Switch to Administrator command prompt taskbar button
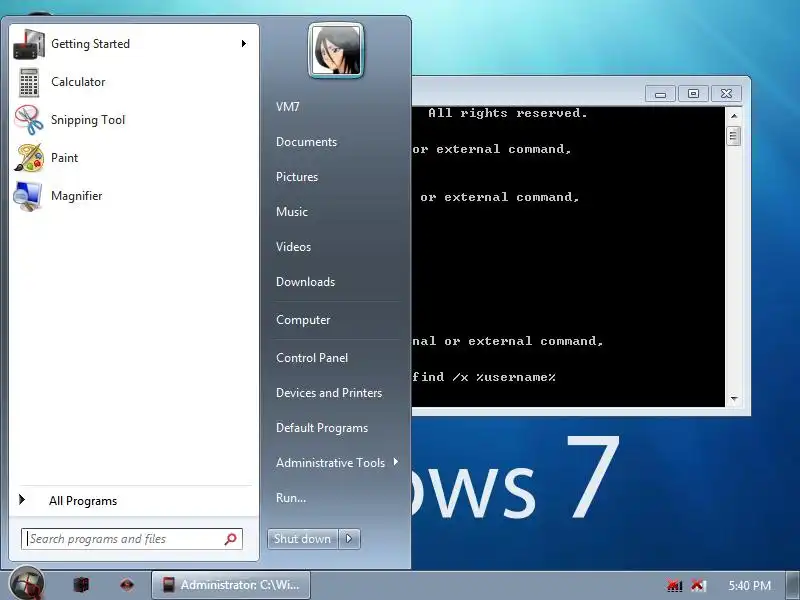 tap(231, 585)
